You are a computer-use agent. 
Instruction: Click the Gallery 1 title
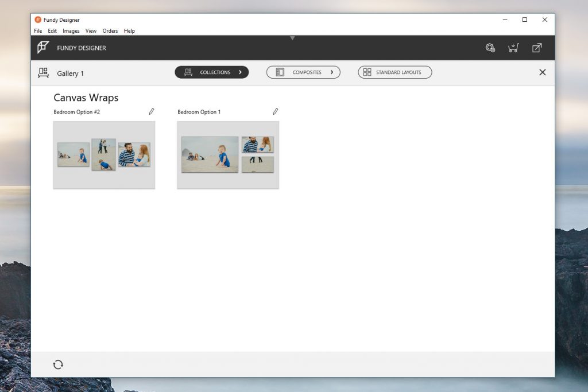[x=70, y=73]
